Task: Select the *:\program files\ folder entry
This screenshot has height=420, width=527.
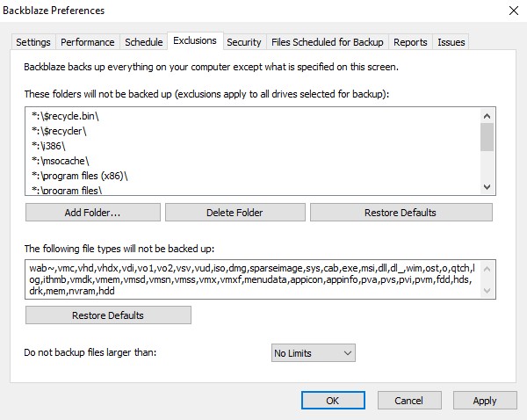Action: tap(254, 190)
